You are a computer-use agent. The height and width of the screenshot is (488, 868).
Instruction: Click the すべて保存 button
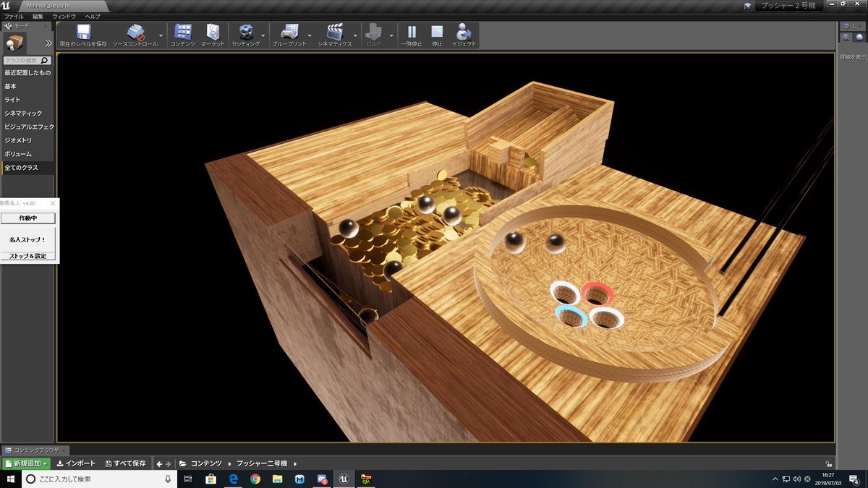point(125,463)
